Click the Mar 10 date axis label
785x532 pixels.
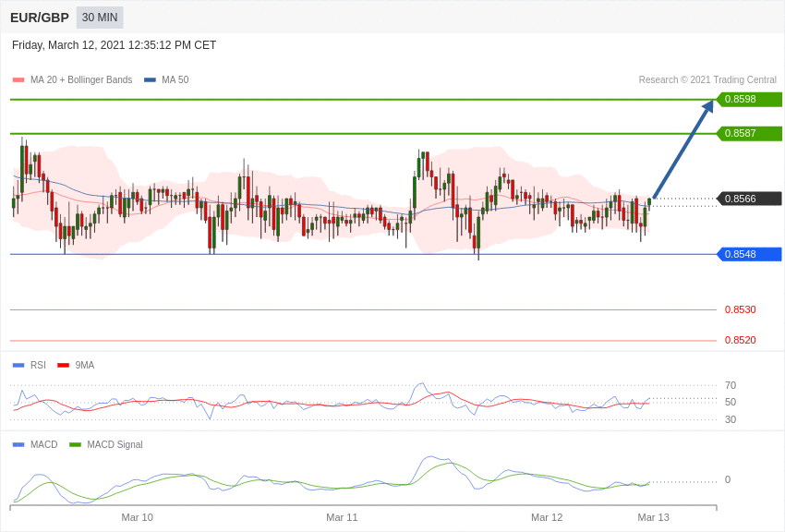tap(138, 517)
